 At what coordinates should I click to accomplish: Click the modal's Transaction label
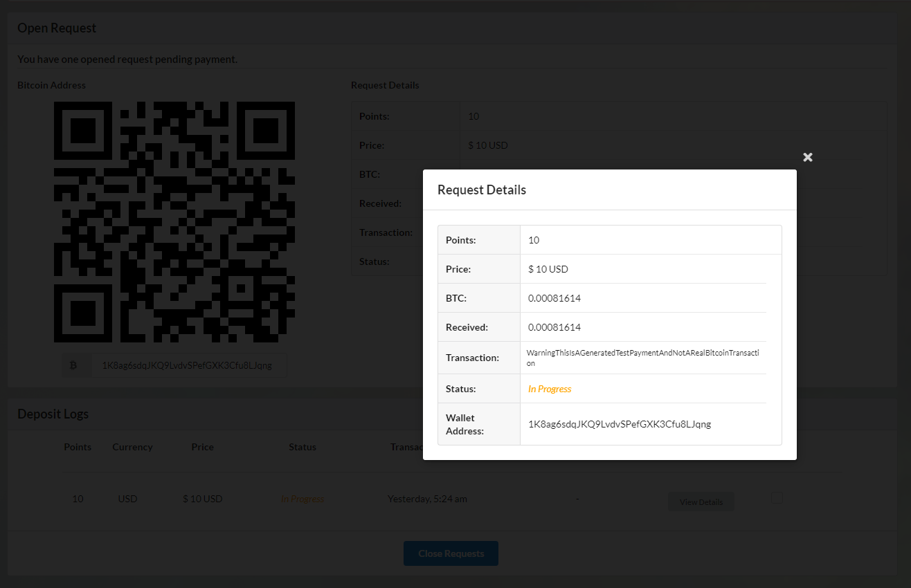pyautogui.click(x=472, y=358)
